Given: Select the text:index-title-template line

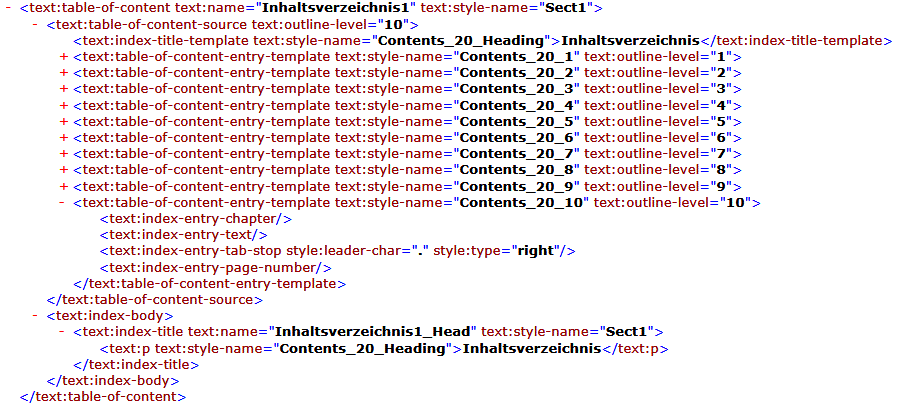Looking at the screenshot, I should coord(482,41).
